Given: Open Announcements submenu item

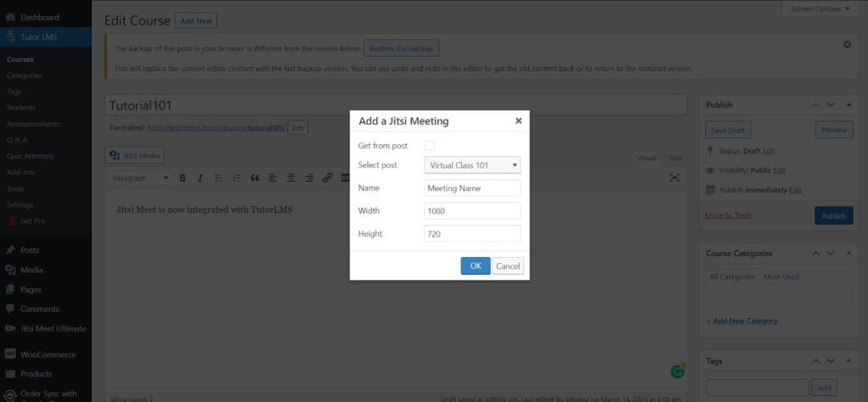Looking at the screenshot, I should [x=33, y=124].
